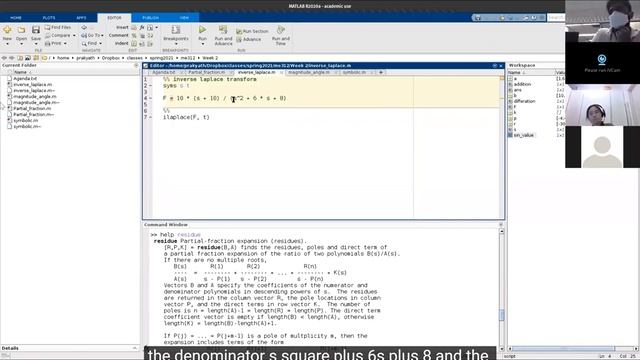Click line 7 breakpoint dash in editor
The image size is (640, 360).
(151, 117)
